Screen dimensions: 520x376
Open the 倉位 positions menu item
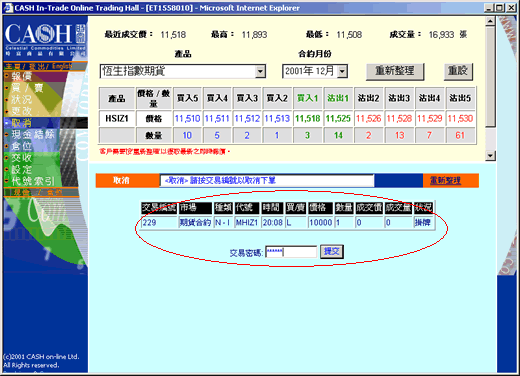(x=22, y=146)
